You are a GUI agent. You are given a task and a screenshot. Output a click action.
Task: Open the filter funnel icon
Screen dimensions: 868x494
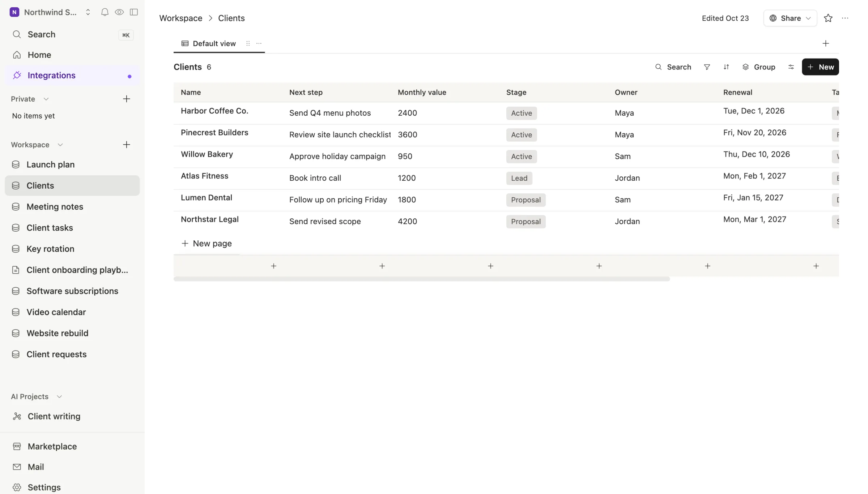point(707,67)
